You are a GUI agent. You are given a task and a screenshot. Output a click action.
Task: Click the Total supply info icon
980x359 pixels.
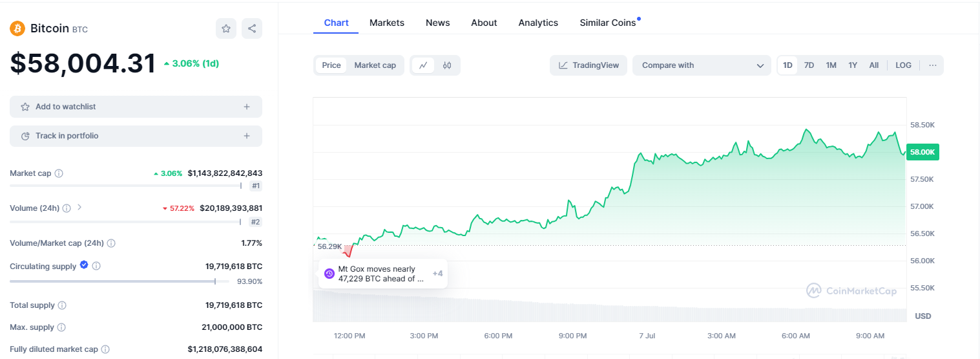pos(62,305)
